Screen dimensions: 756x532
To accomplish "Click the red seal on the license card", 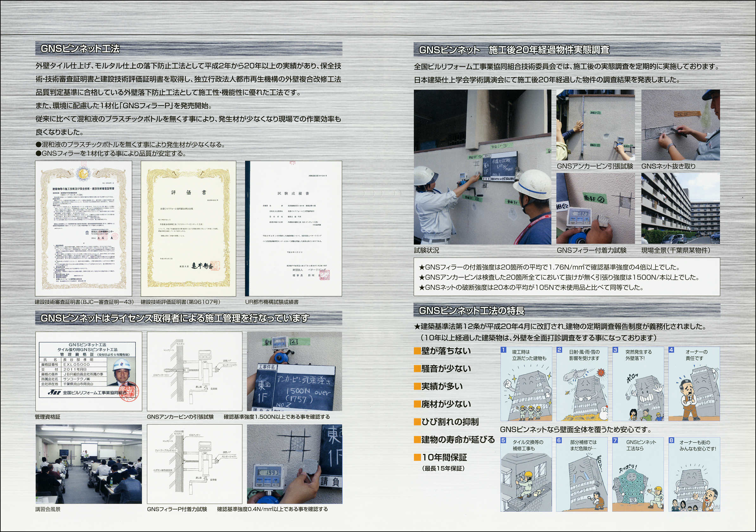I will tap(128, 391).
